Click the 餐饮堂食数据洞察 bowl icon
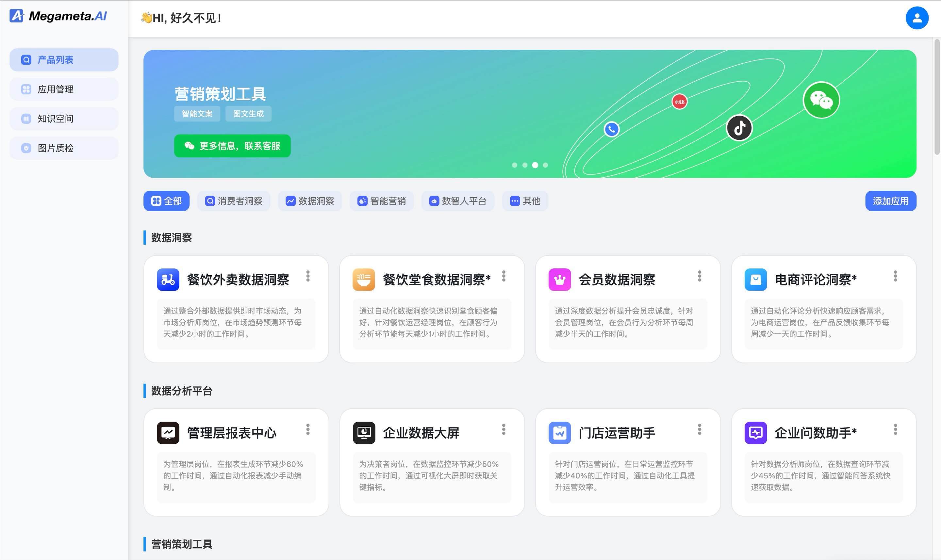The width and height of the screenshot is (941, 560). (364, 280)
